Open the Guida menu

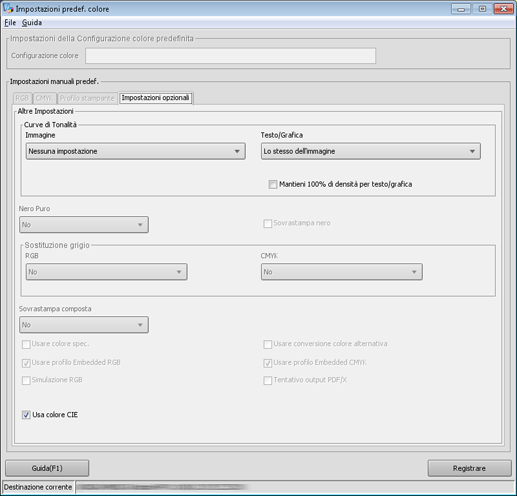click(x=32, y=23)
